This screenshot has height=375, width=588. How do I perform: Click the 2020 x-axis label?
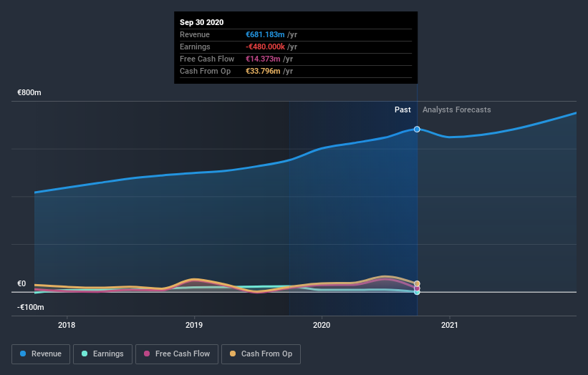(x=322, y=325)
